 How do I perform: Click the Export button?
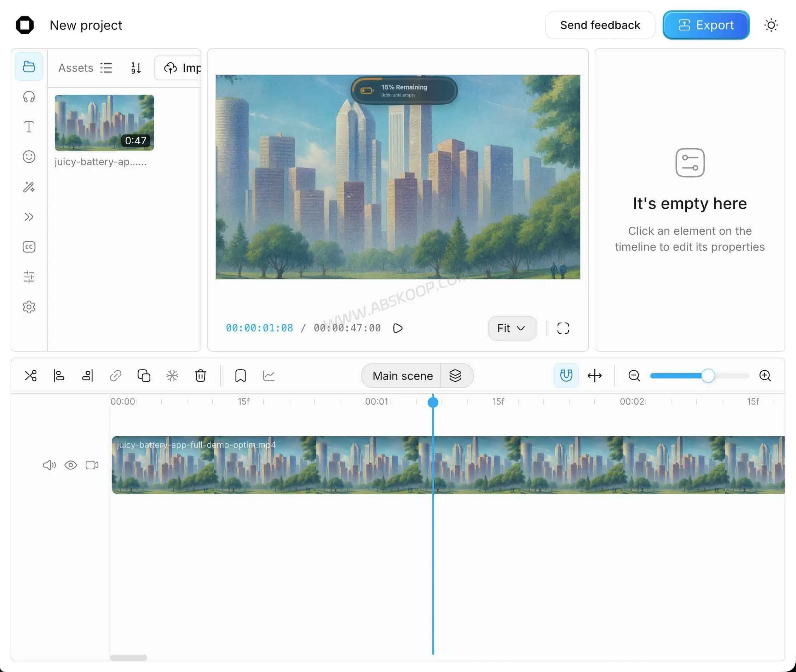pos(706,25)
